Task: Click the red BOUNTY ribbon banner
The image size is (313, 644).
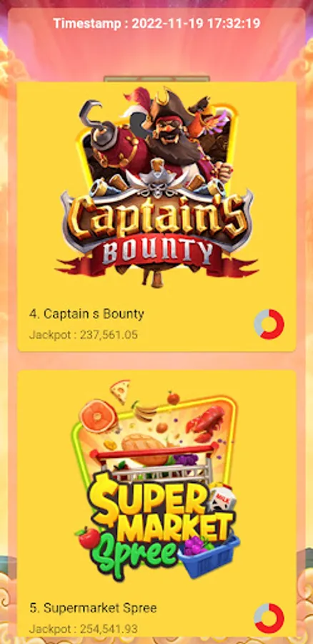Action: [x=158, y=253]
